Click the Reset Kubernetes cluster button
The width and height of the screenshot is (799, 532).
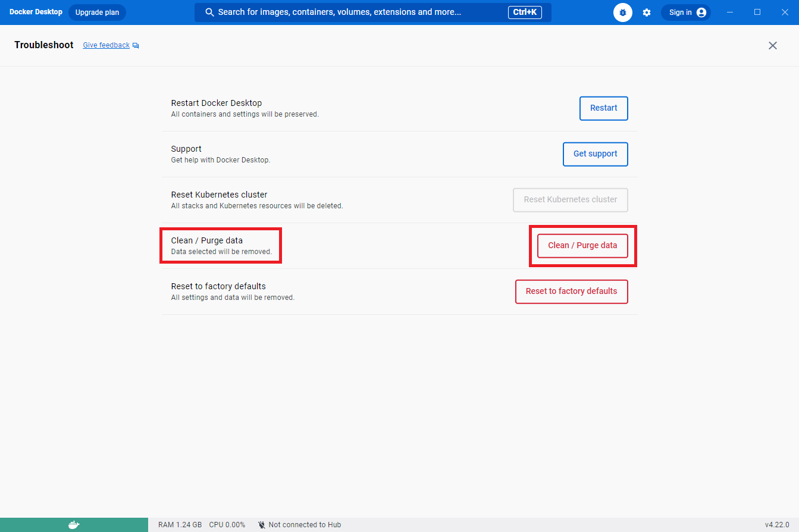[x=571, y=200]
